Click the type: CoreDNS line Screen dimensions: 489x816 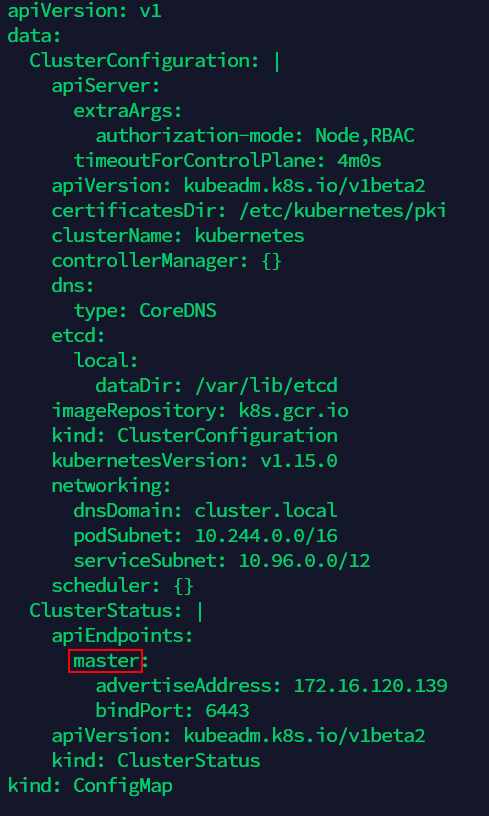pyautogui.click(x=145, y=311)
